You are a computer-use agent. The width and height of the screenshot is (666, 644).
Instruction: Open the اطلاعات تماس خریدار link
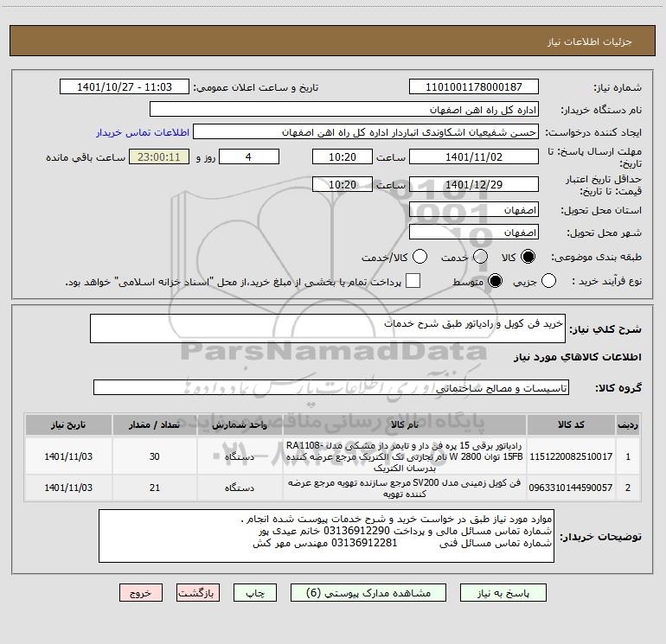(143, 132)
